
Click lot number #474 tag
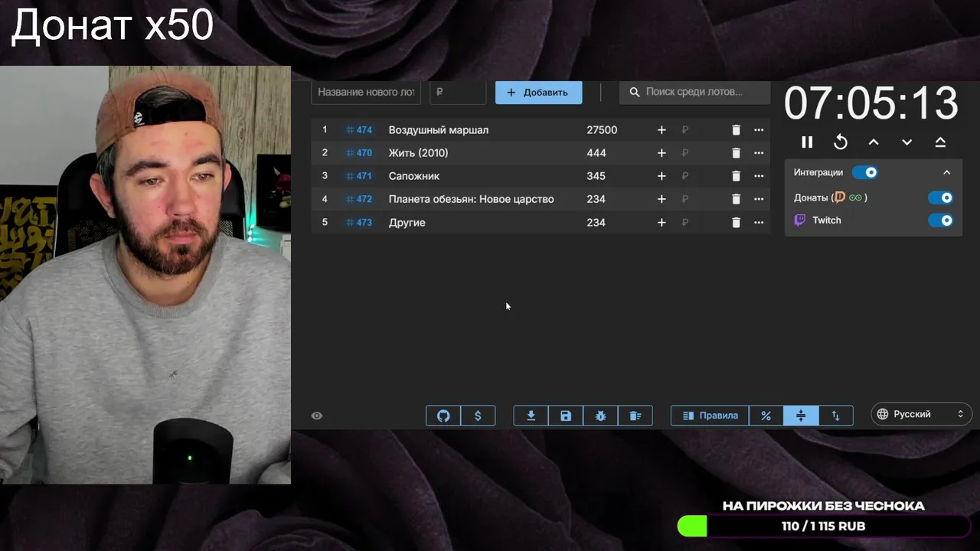359,130
